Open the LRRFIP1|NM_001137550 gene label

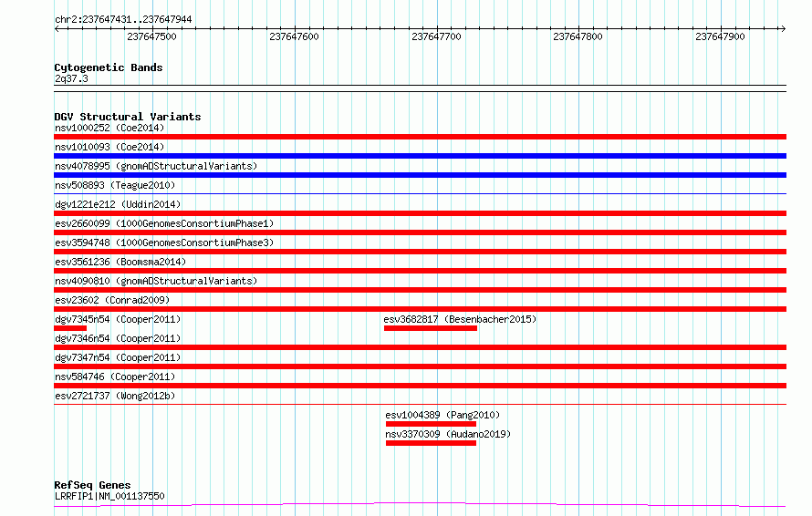click(109, 496)
